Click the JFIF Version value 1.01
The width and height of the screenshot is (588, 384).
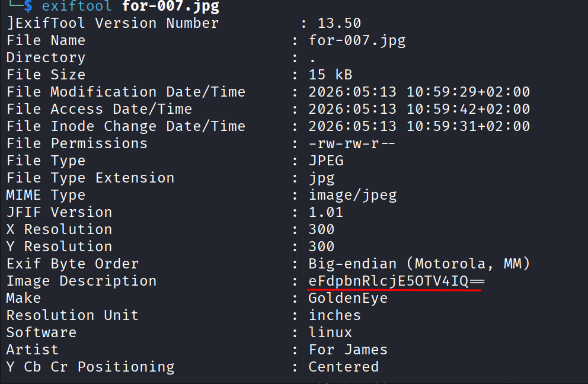click(326, 212)
